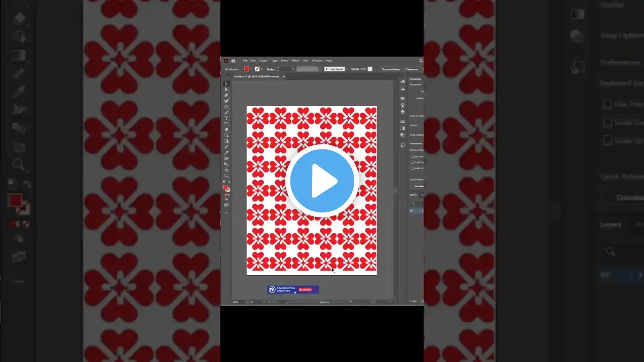The width and height of the screenshot is (644, 362).
Task: Open Edit Toolbar three-dots button
Action: pos(226,213)
